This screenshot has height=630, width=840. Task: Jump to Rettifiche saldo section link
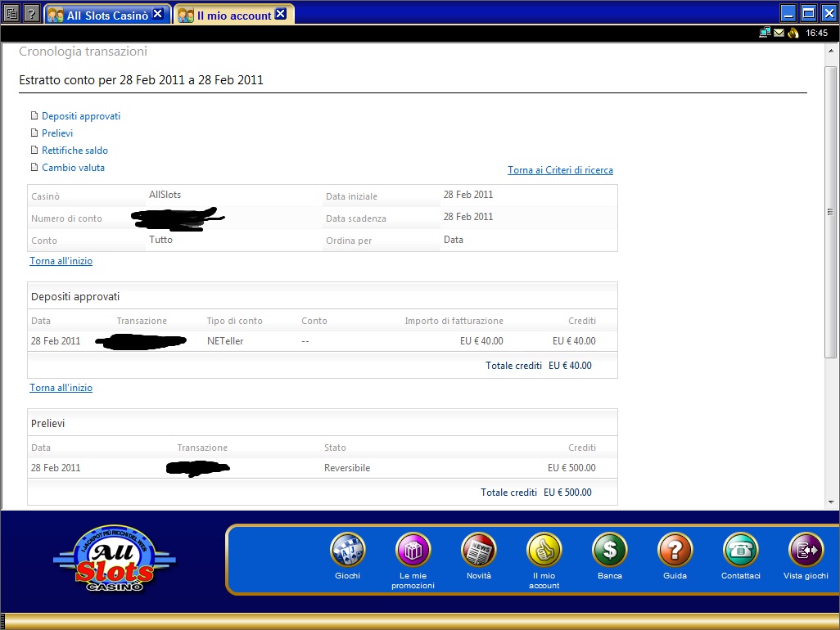(x=75, y=151)
